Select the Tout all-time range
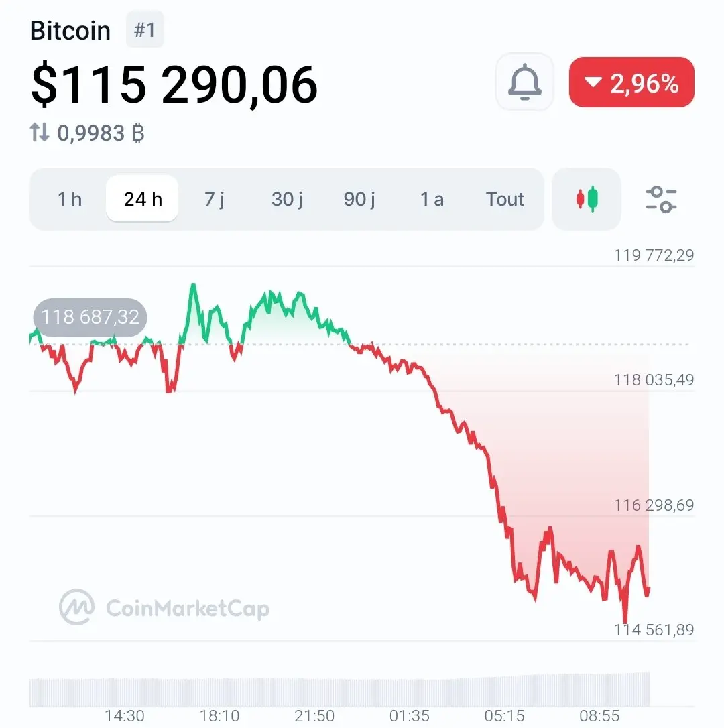 click(505, 199)
